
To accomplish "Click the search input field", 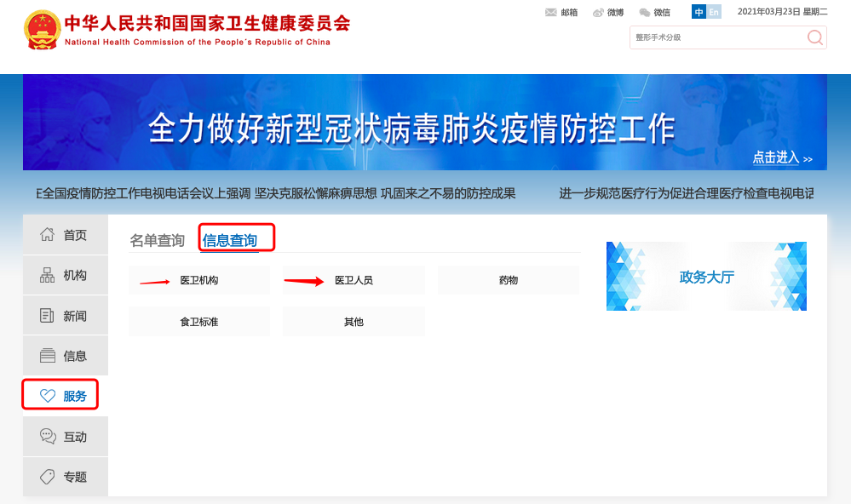I will point(716,37).
